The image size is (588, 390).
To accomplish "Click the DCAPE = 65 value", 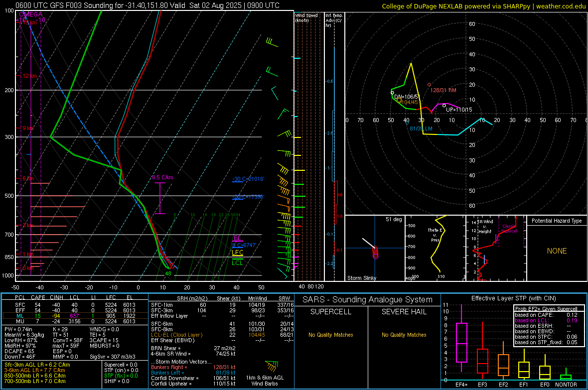I will coord(19,351).
